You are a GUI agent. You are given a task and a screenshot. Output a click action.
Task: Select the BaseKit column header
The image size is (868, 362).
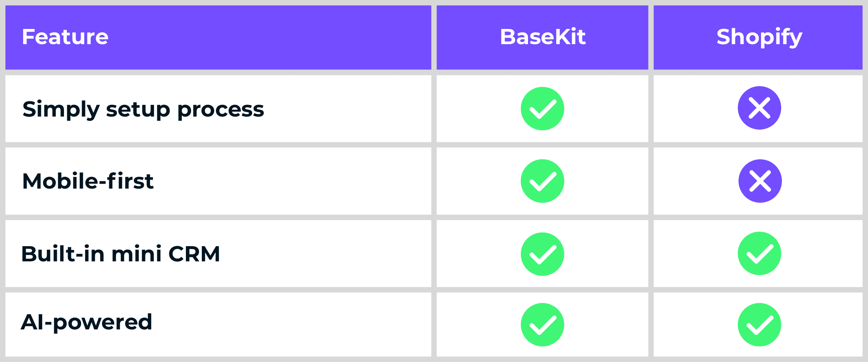[542, 37]
